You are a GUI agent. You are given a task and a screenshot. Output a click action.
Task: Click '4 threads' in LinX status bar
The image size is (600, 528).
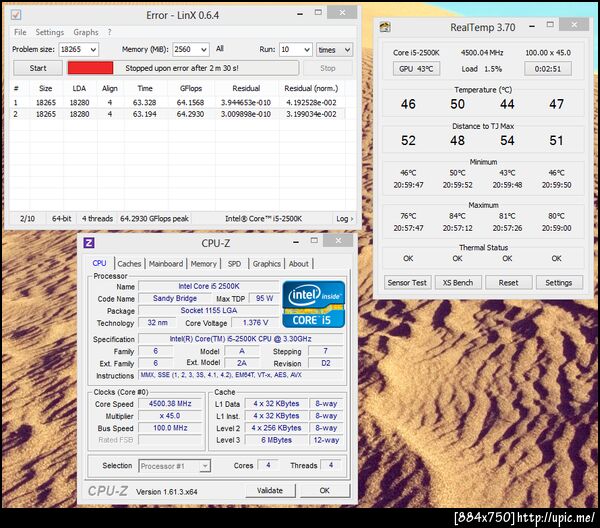click(x=97, y=219)
